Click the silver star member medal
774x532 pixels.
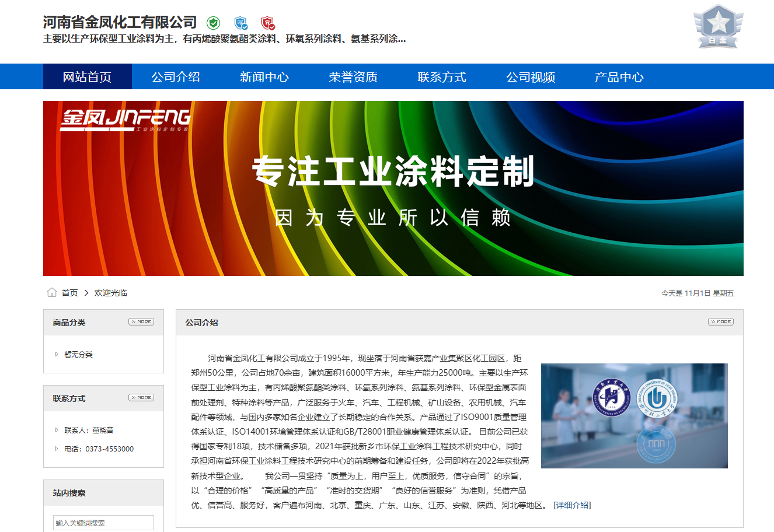pos(718,27)
